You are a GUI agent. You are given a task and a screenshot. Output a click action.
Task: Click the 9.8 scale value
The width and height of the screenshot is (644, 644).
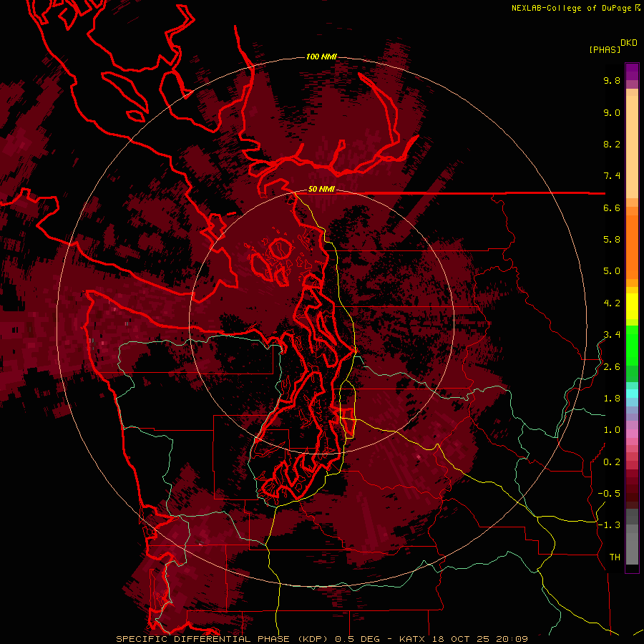[x=612, y=80]
